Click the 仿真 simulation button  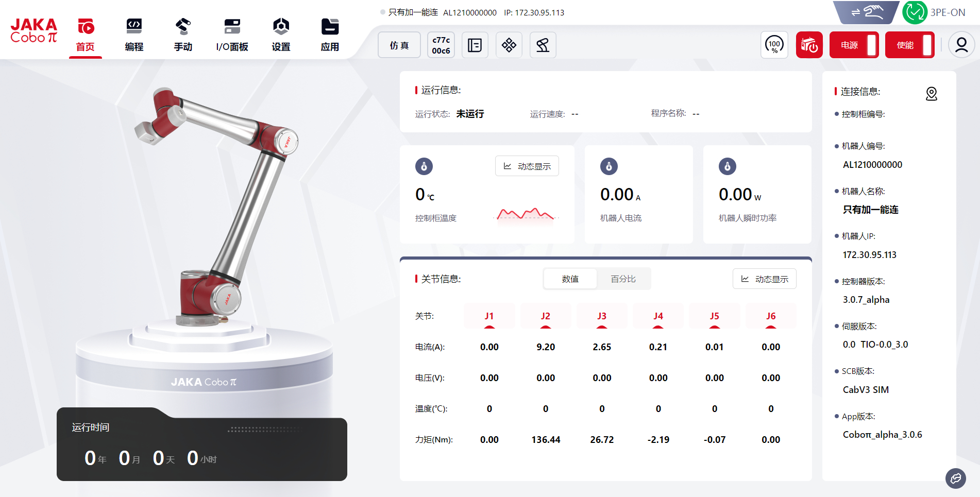(399, 45)
